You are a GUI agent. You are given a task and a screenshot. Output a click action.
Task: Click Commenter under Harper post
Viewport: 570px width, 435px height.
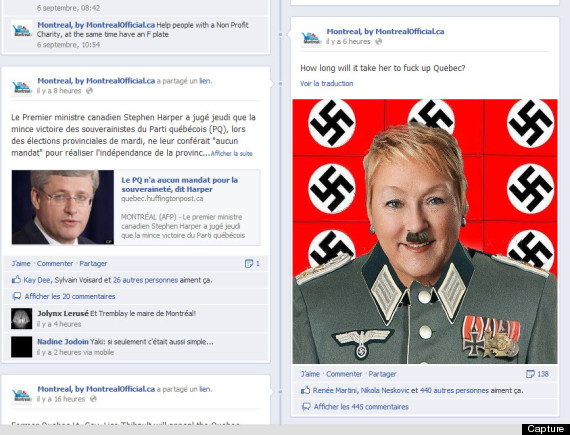(x=55, y=263)
